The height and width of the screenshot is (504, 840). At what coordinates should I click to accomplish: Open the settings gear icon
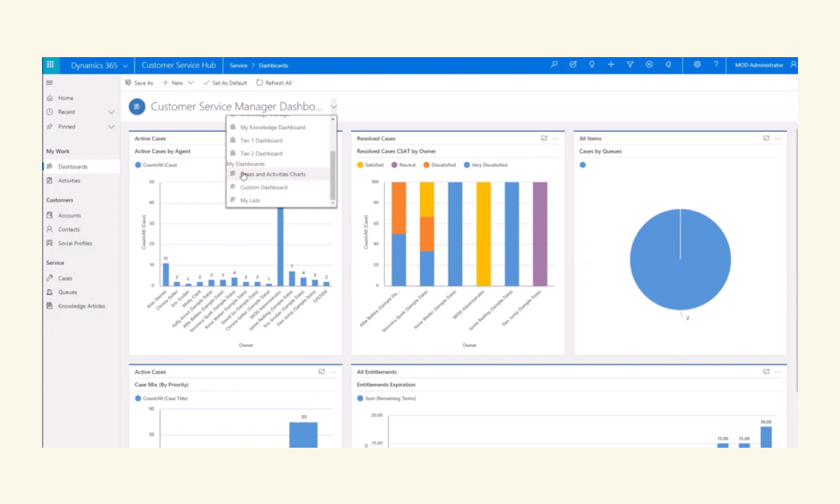[697, 65]
